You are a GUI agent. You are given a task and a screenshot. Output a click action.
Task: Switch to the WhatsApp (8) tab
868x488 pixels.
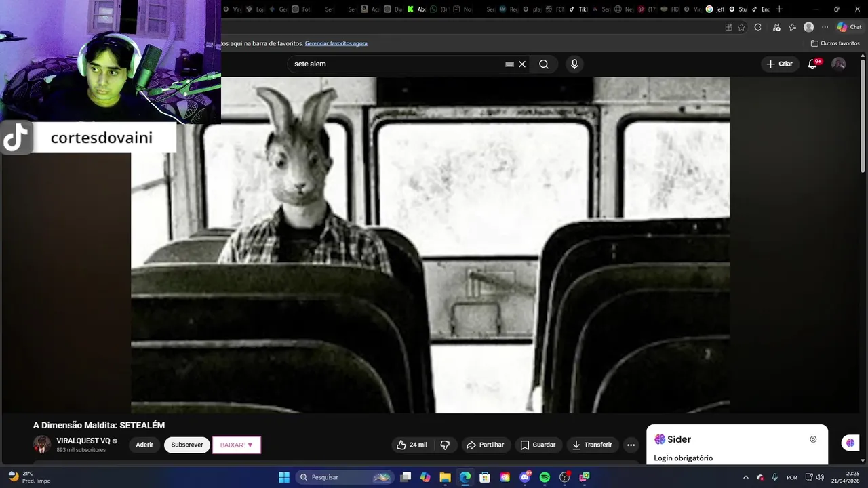tap(439, 9)
